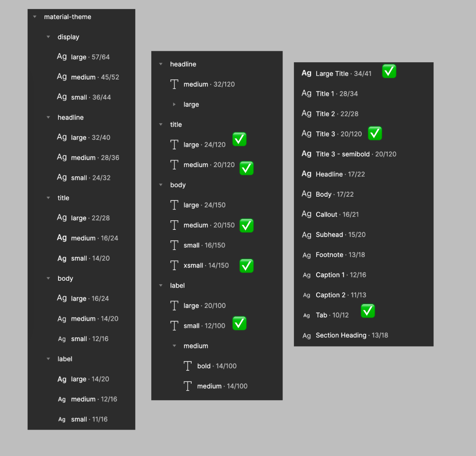Click the Ag icon for Large Title 34/41
Image resolution: width=476 pixels, height=456 pixels.
point(306,73)
